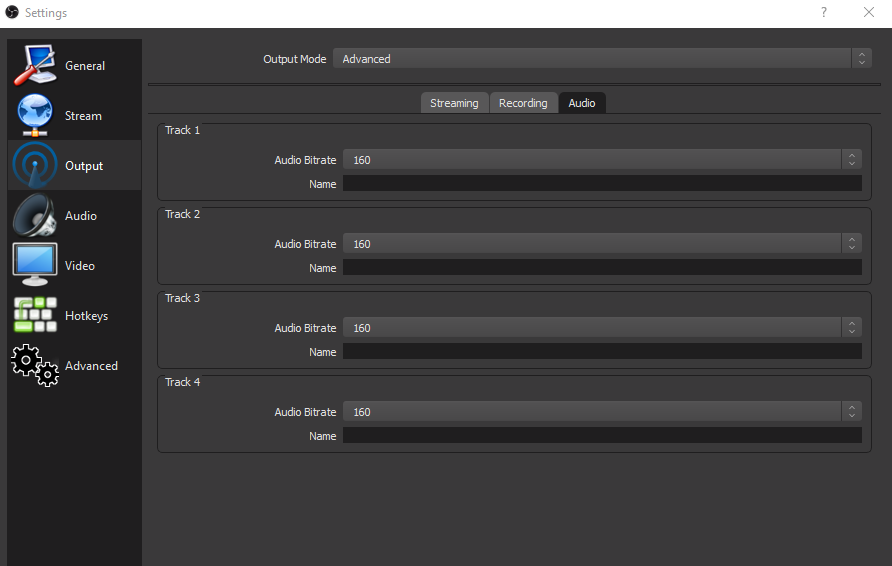Click Track 2 bitrate arrow button
Screen dimensions: 892x566
click(852, 244)
